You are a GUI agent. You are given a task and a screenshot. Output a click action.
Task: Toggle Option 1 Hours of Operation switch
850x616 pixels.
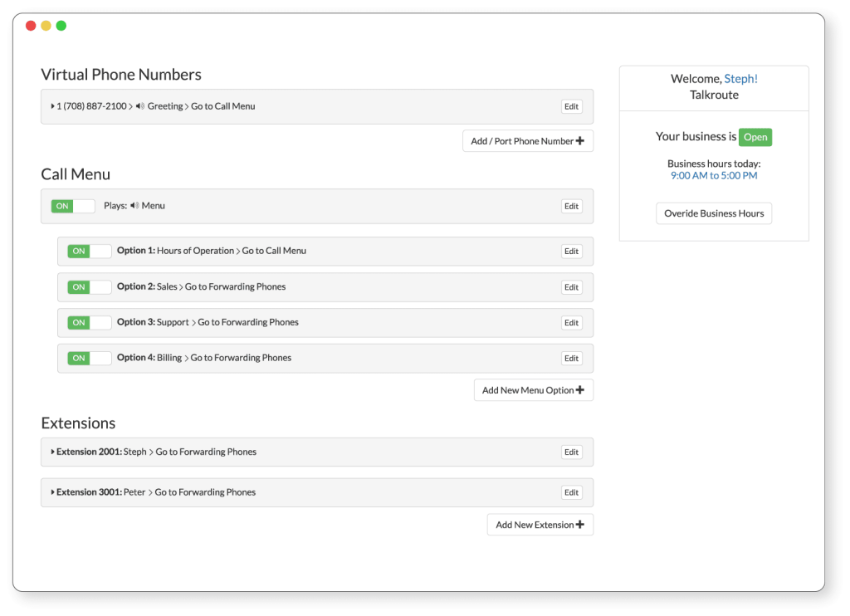click(x=90, y=251)
